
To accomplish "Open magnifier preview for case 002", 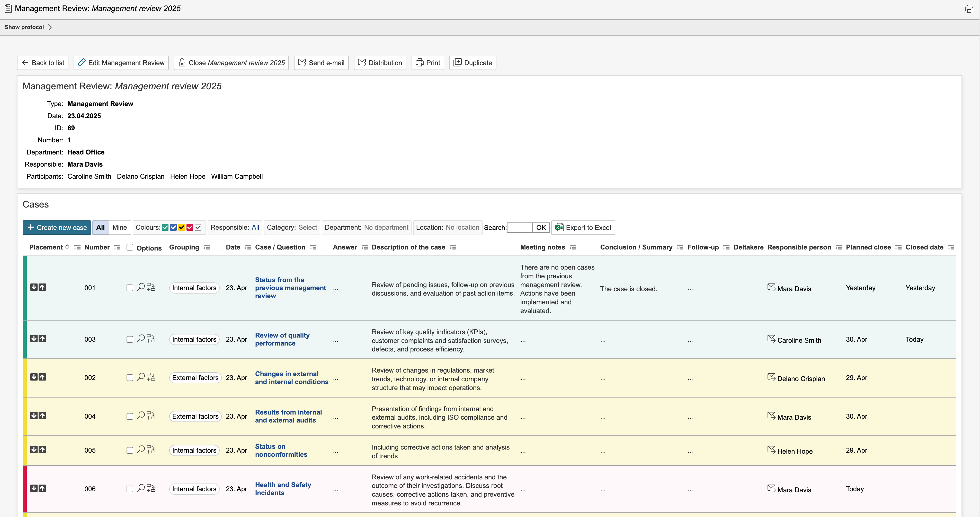I will pos(141,377).
